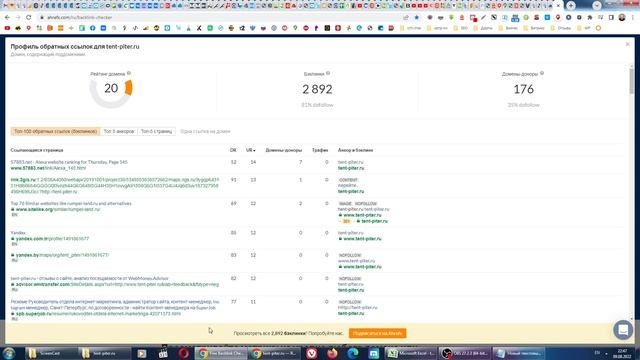
Task: Switch to Free Backlink Checker Chrome taskbar window
Action: (220, 353)
